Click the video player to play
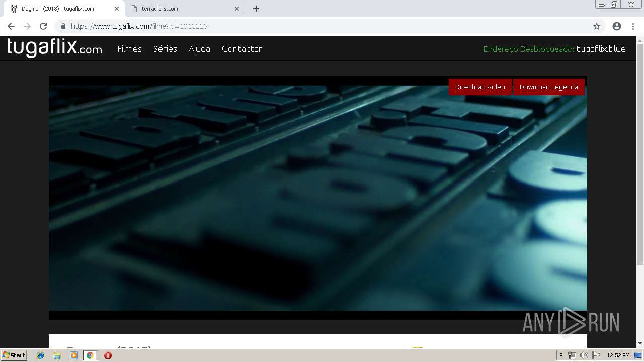This screenshot has width=644, height=362. (x=318, y=198)
